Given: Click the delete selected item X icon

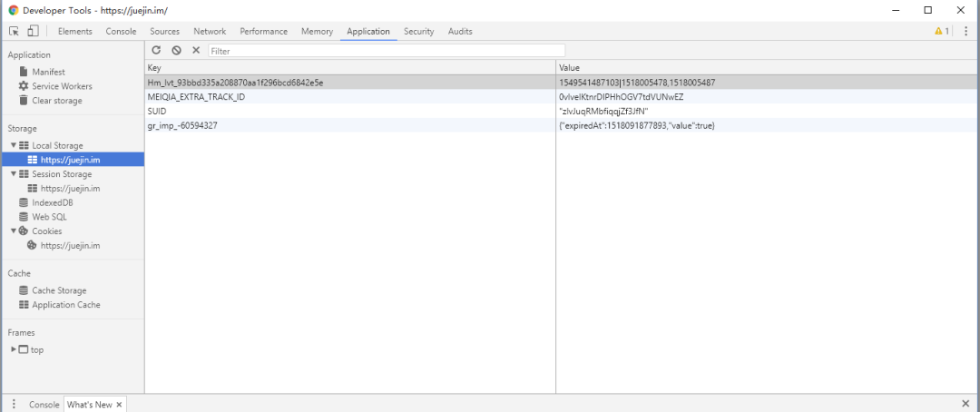Looking at the screenshot, I should (x=196, y=50).
